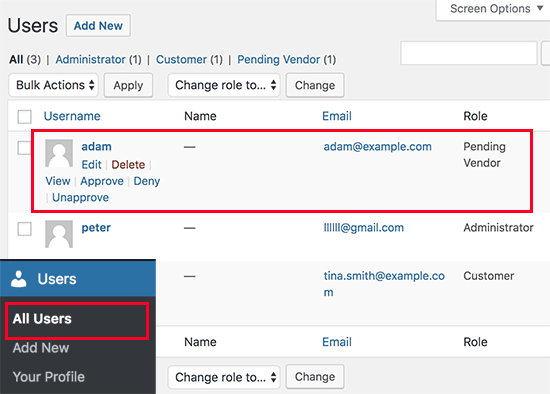Filter users by Pending Vendor
The height and width of the screenshot is (394, 550).
[x=279, y=59]
